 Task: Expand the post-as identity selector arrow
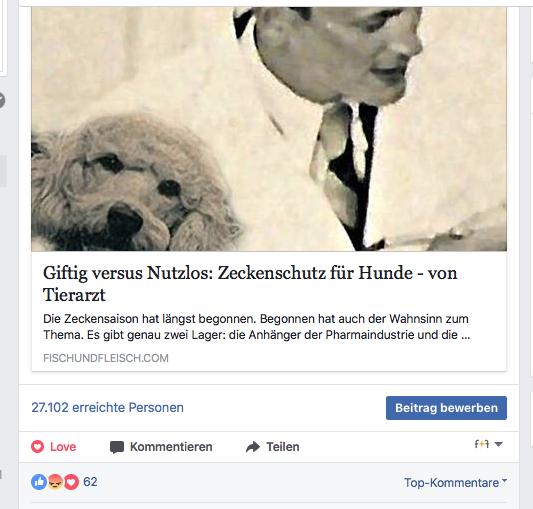498,444
